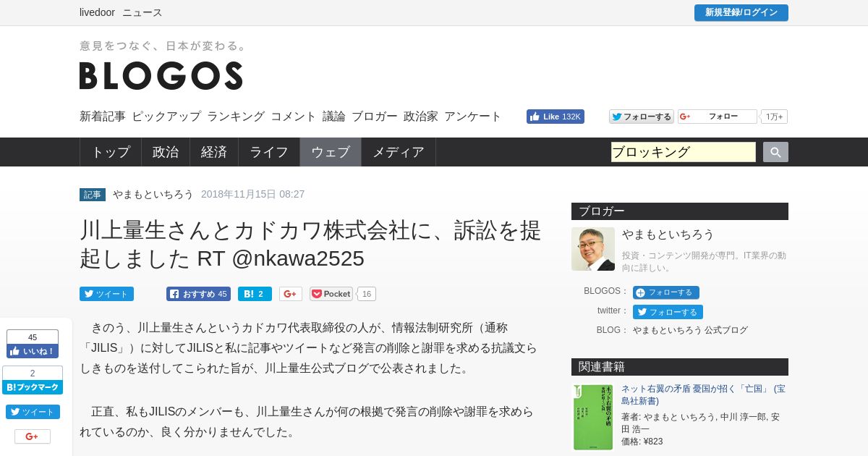
Task: Open the ライフ tab
Action: pos(269,152)
